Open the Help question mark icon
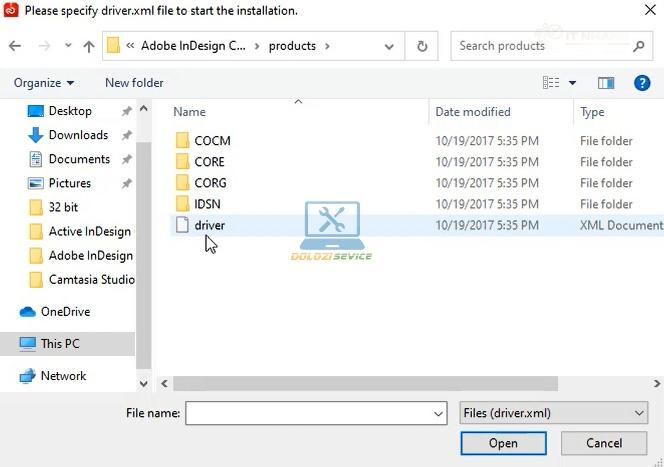Viewport: 664px width, 467px height. pyautogui.click(x=643, y=83)
